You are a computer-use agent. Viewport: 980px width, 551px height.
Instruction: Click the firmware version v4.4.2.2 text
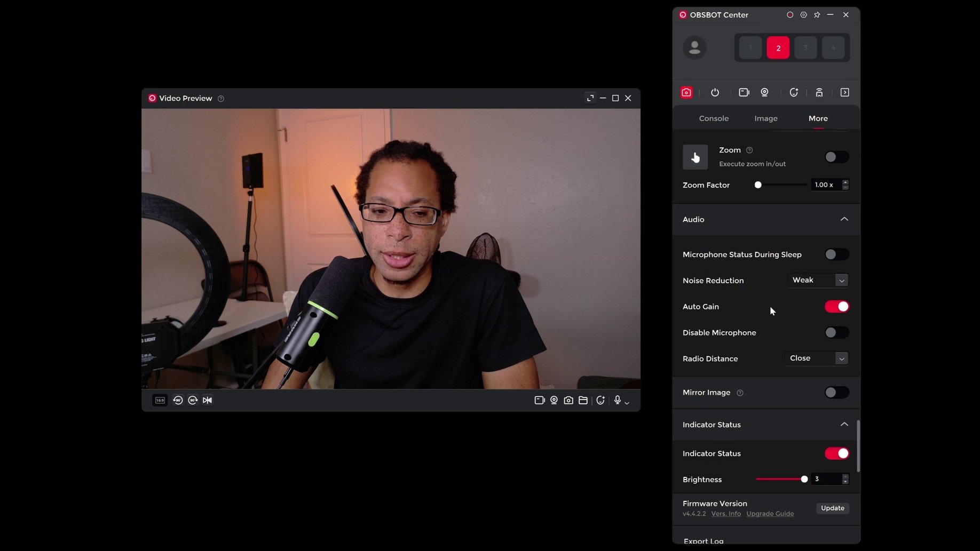[x=694, y=514]
